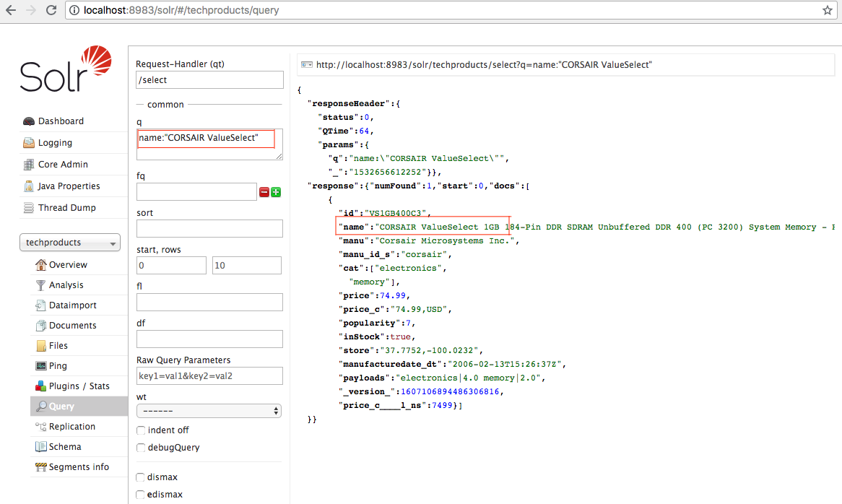The height and width of the screenshot is (504, 842).
Task: Open Dashboard via its gauge icon
Action: click(x=28, y=121)
